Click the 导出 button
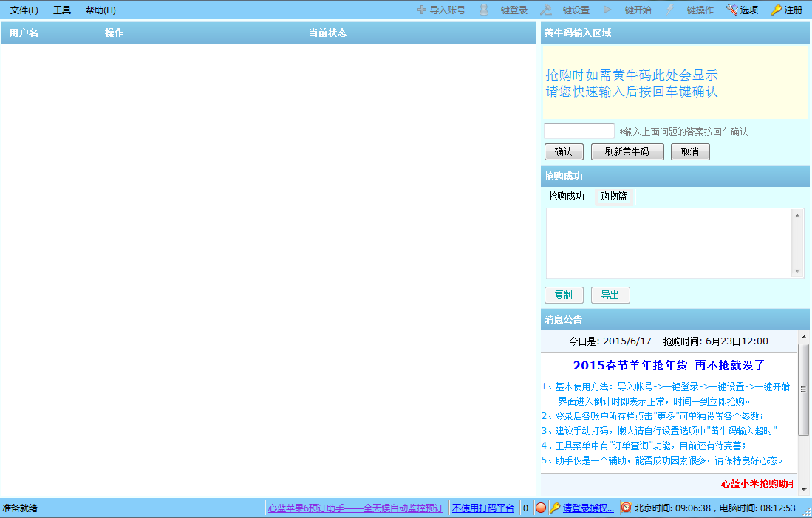This screenshot has height=518, width=812. (x=610, y=296)
